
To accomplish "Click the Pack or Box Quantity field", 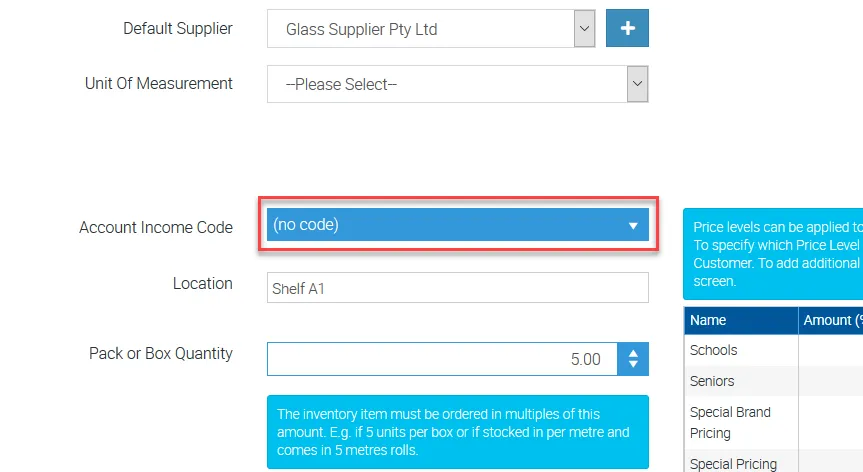I will click(440, 359).
